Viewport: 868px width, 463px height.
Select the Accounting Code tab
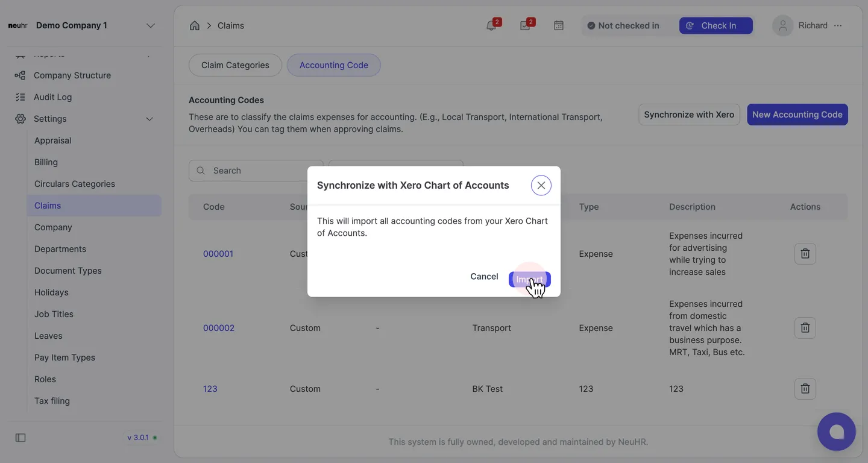[334, 65]
